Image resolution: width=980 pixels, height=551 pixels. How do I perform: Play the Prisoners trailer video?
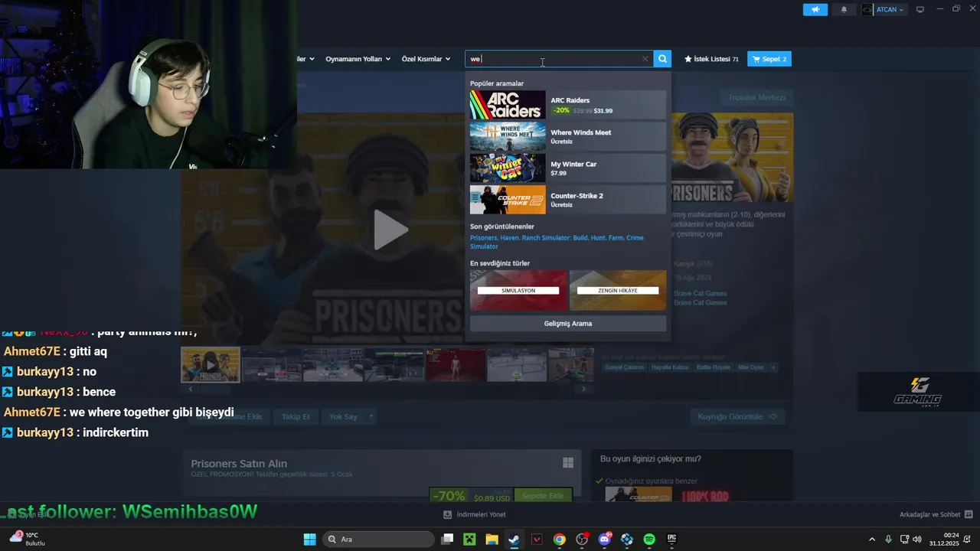point(390,230)
